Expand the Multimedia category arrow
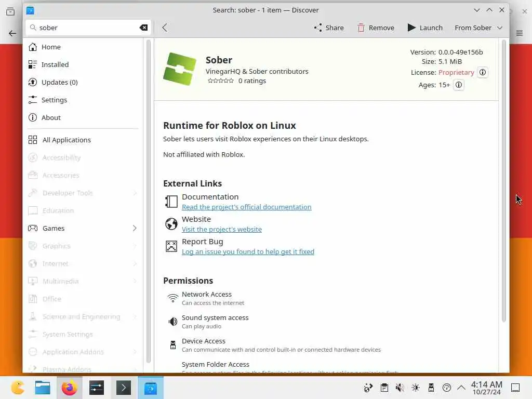The height and width of the screenshot is (399, 532). point(135,281)
